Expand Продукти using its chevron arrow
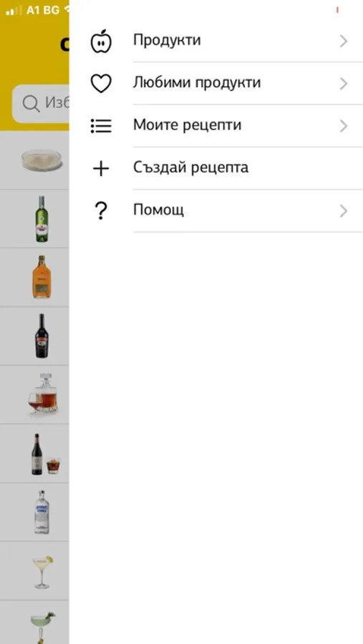 pos(344,41)
